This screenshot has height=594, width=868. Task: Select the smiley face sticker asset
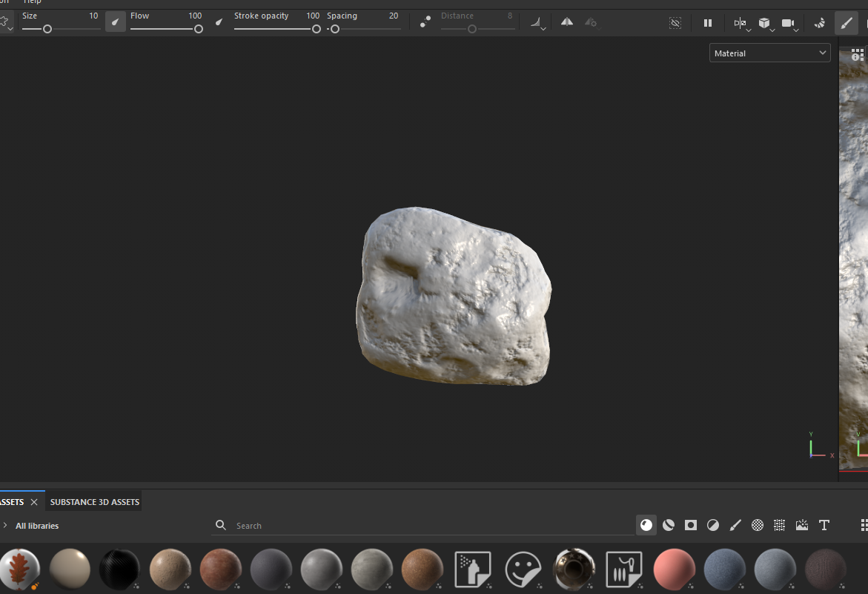(523, 569)
